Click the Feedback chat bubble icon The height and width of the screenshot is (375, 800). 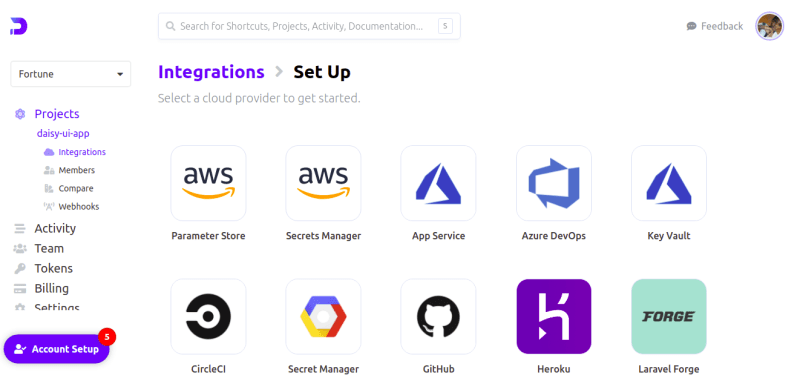[x=691, y=26]
